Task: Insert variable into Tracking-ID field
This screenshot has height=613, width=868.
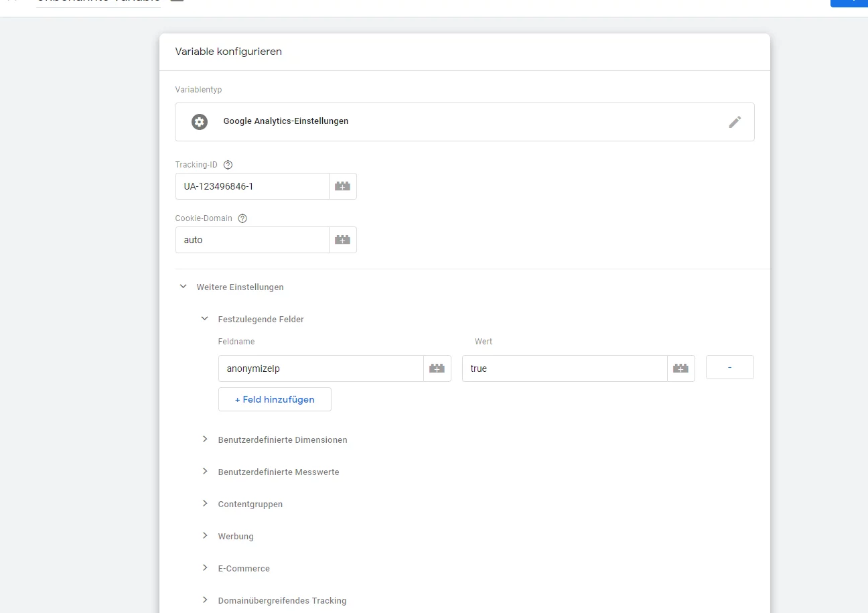Action: [x=343, y=186]
